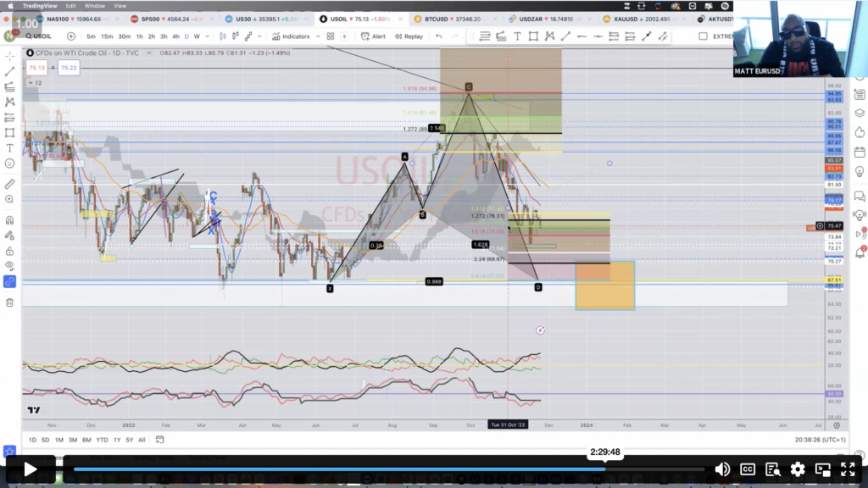Mute the video volume

pos(722,469)
